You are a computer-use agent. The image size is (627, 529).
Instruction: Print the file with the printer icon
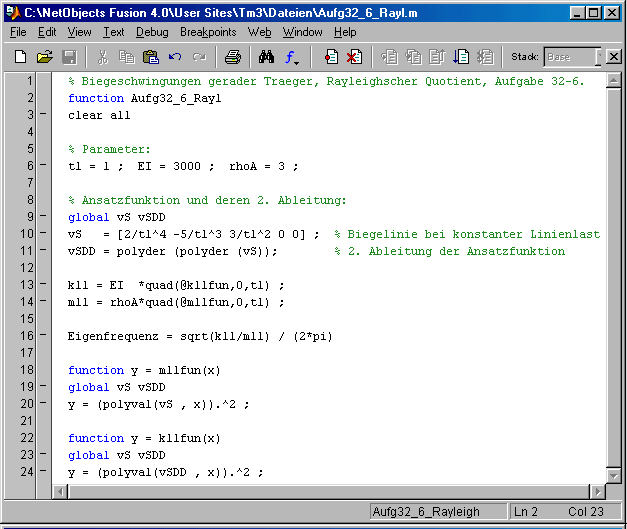233,57
